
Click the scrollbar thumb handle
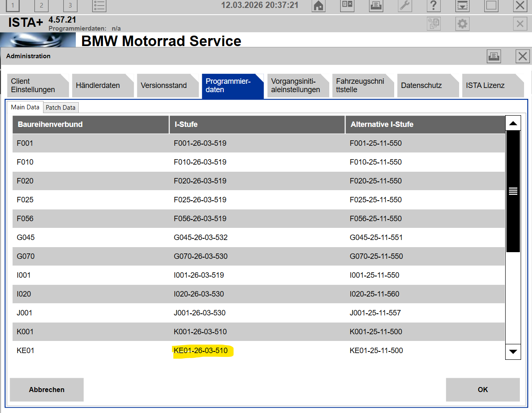513,191
